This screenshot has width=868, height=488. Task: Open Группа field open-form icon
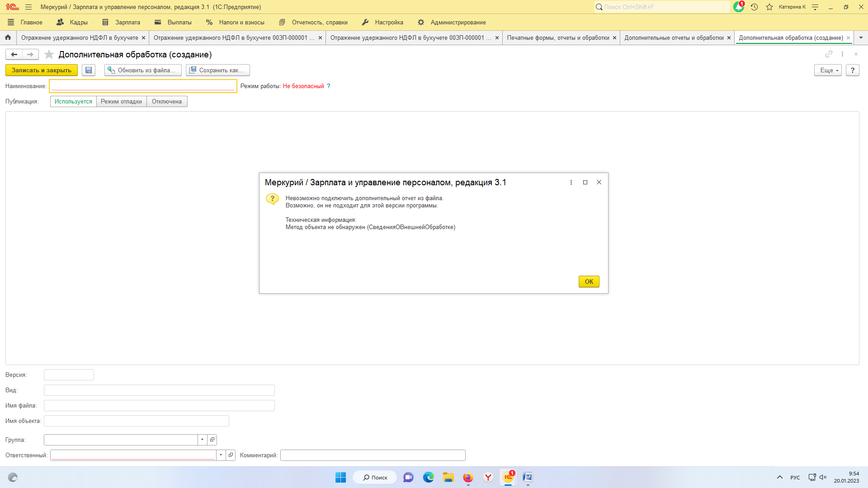pyautogui.click(x=212, y=440)
